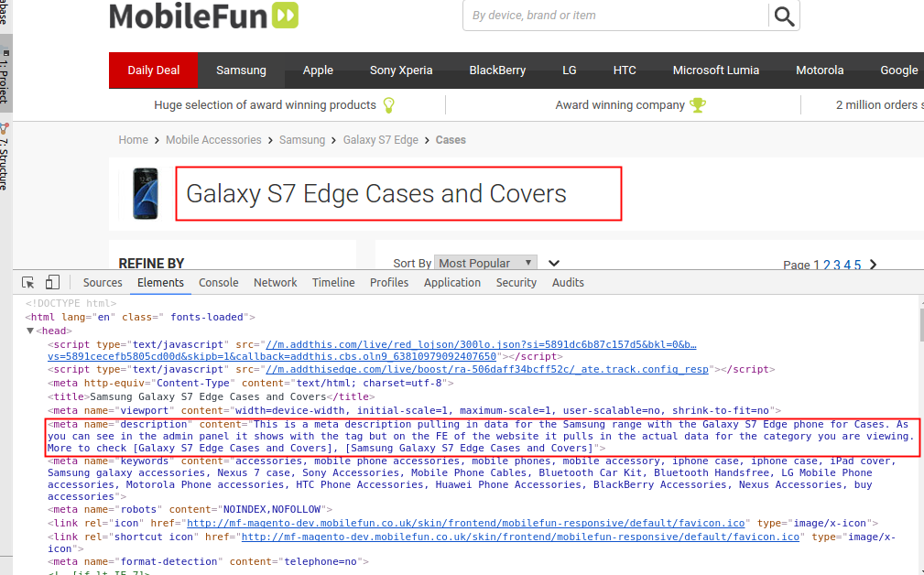Switch to DevTools Console tab
924x575 pixels.
point(218,283)
